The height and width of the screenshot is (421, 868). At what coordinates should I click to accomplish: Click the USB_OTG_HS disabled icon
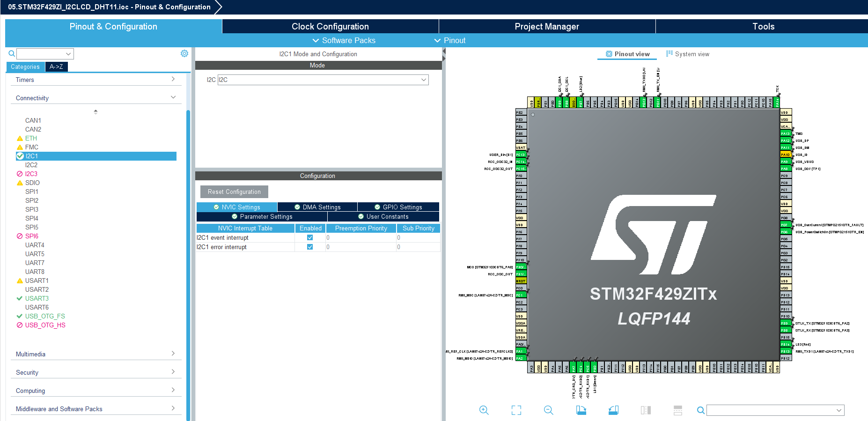[20, 325]
